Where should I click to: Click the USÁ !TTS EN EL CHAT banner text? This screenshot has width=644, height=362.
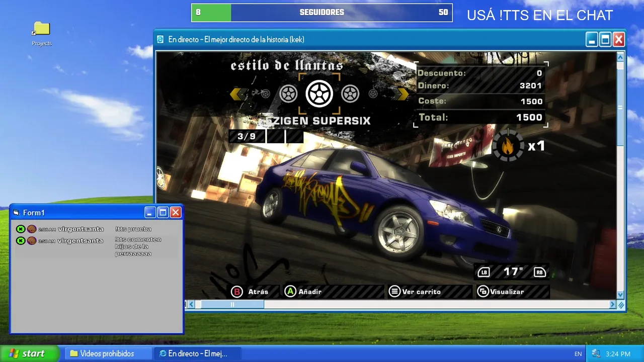tap(540, 15)
